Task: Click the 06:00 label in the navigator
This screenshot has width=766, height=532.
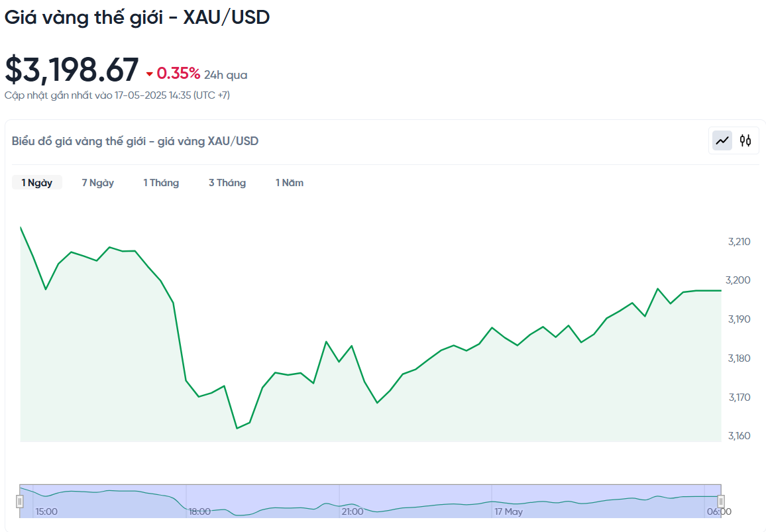Action: click(x=719, y=511)
